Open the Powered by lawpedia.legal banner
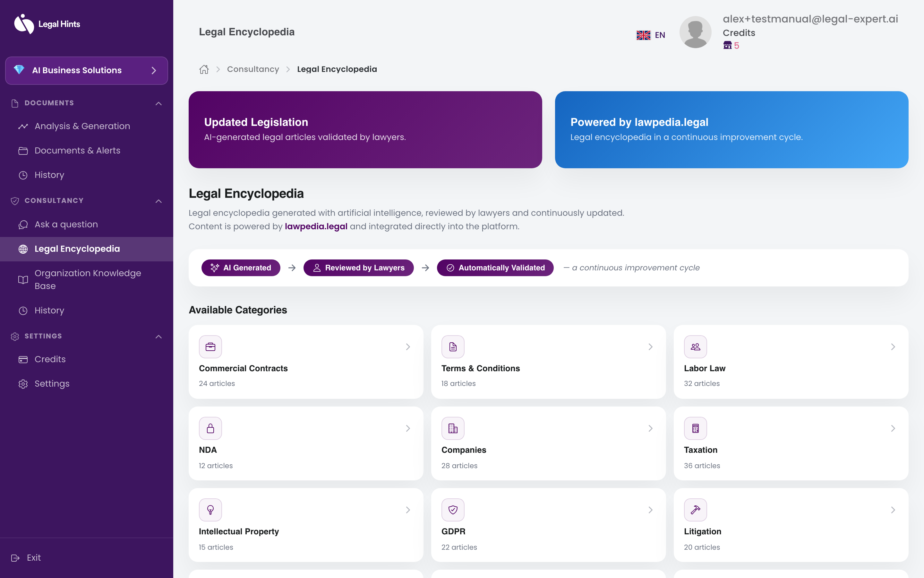This screenshot has width=924, height=578. click(731, 130)
